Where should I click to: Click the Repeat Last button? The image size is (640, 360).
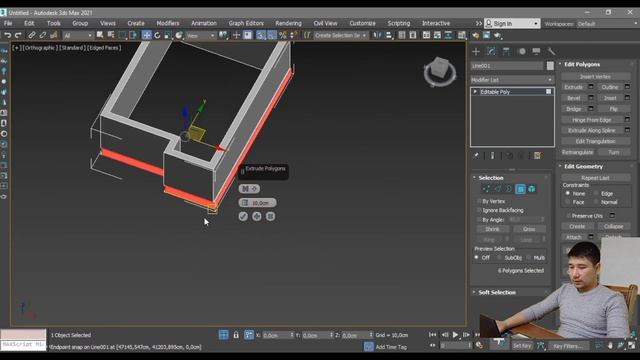pyautogui.click(x=596, y=178)
